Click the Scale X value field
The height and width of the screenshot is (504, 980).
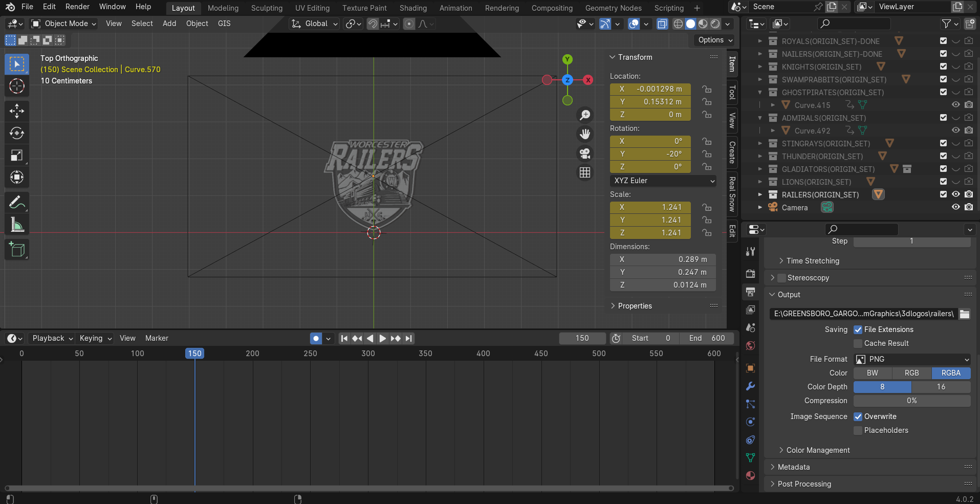(x=650, y=207)
